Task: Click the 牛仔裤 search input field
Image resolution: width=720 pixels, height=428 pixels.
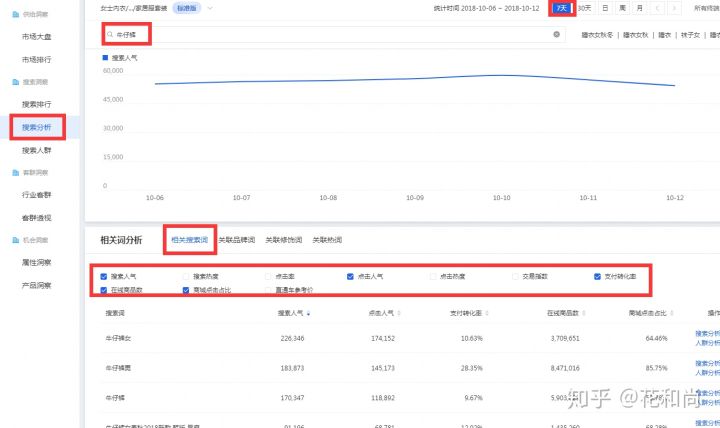Action: [330, 34]
